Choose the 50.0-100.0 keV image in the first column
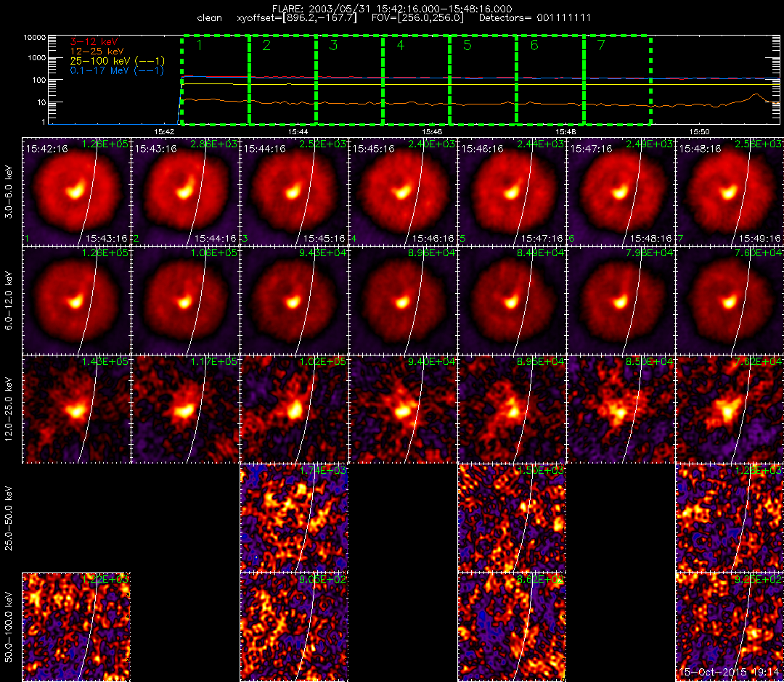 coord(76,627)
